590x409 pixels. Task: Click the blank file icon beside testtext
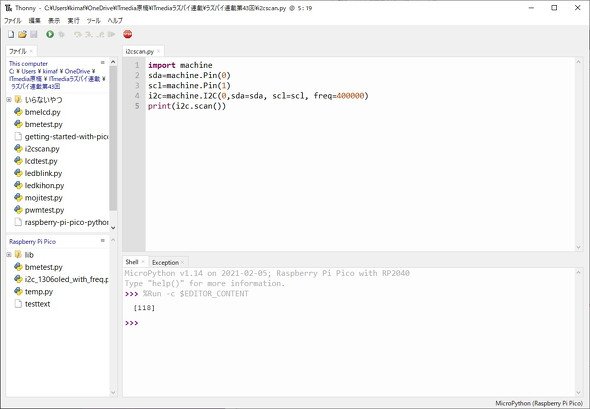coord(18,304)
